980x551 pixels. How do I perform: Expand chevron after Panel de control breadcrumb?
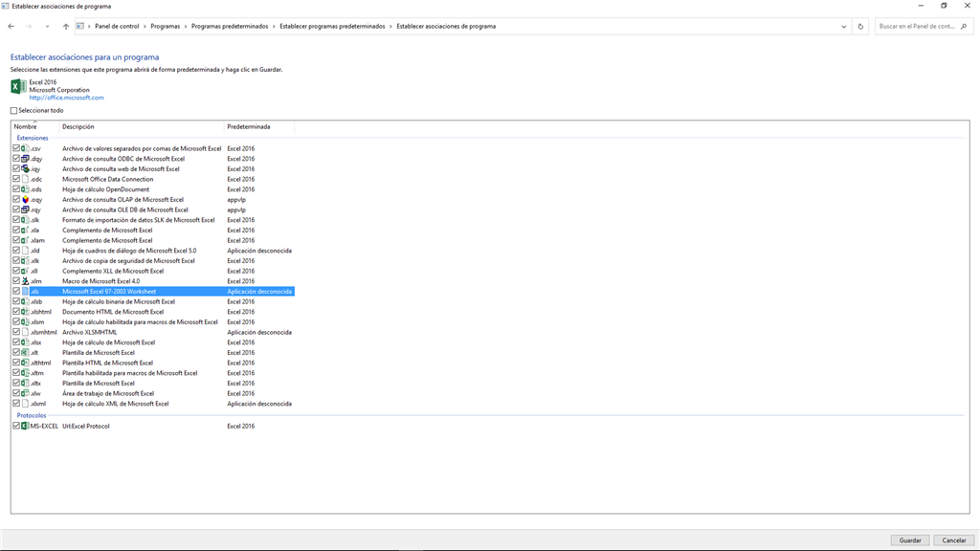145,26
